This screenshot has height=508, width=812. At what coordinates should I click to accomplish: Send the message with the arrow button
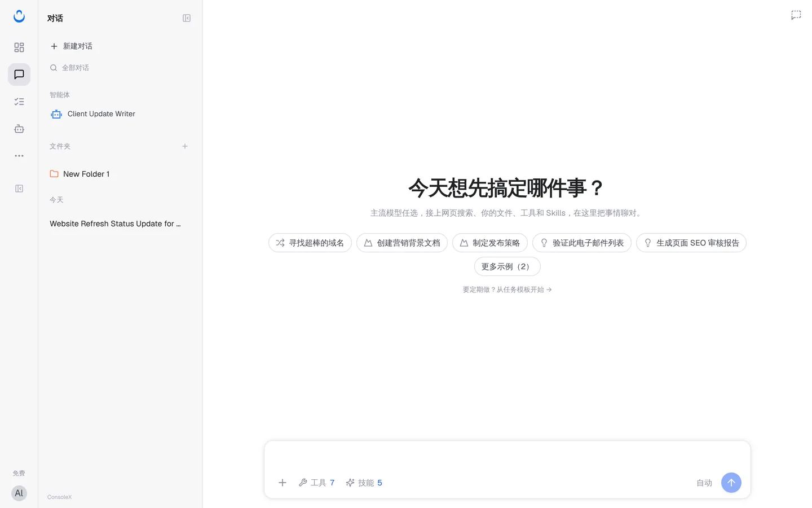[x=731, y=483]
